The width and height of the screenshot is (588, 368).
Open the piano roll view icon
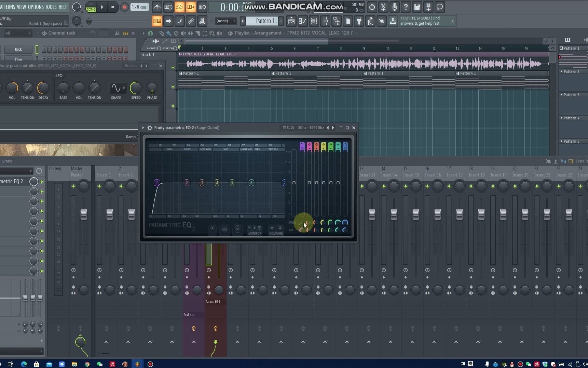(303, 21)
